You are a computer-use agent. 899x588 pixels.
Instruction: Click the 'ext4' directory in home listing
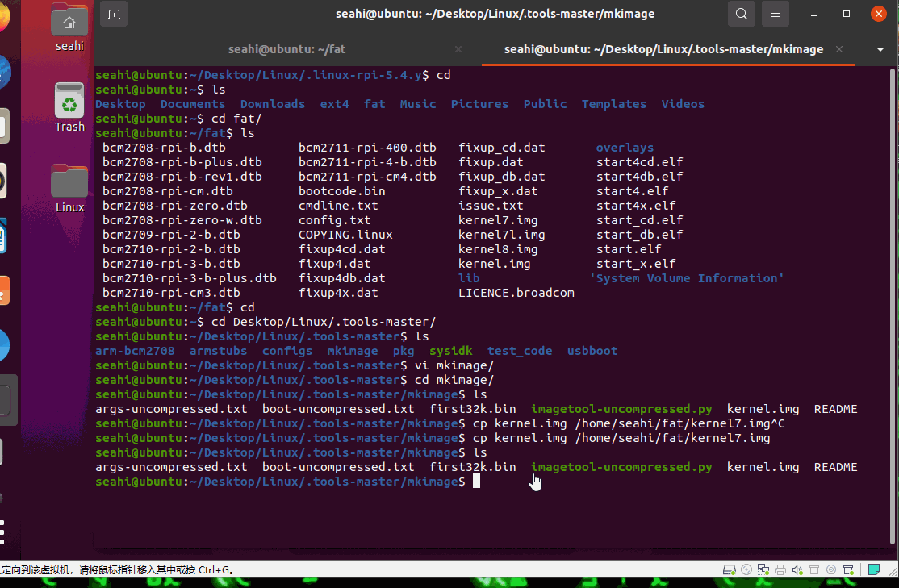click(x=334, y=104)
